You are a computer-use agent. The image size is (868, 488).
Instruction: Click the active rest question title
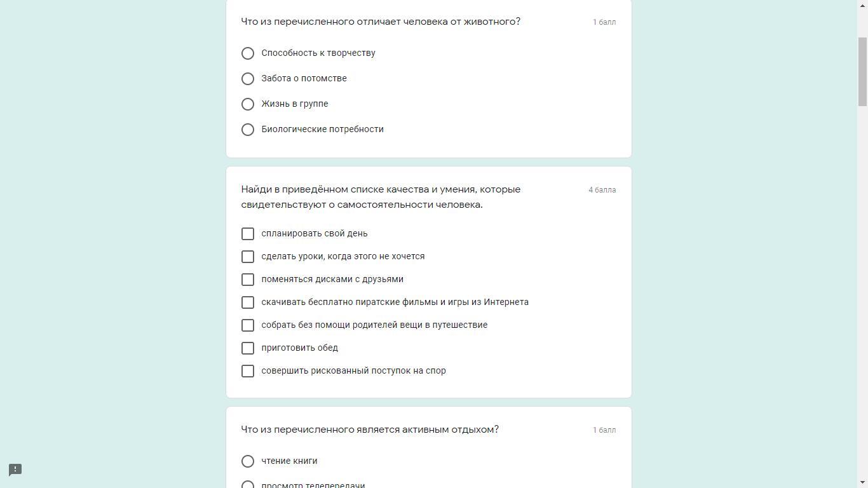[370, 430]
